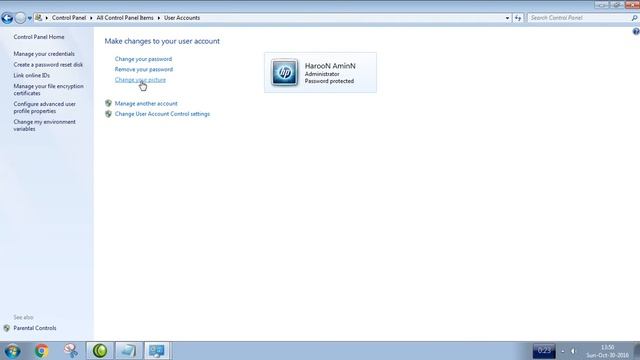
Task: Click the HP account picture thumbnail
Action: 284,72
